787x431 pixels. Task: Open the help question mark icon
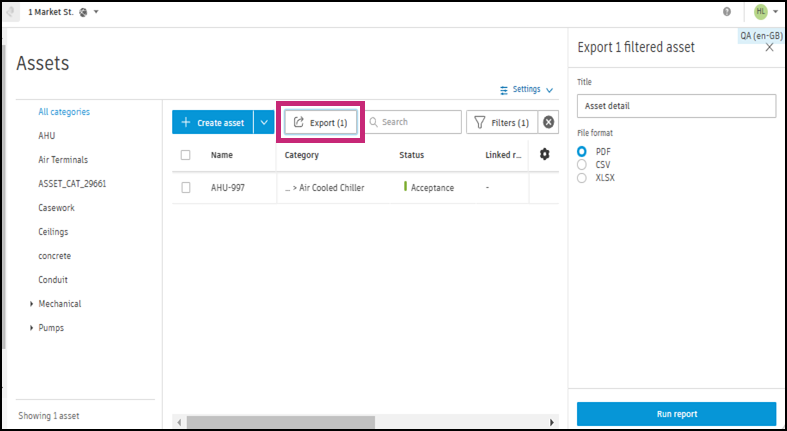(727, 12)
